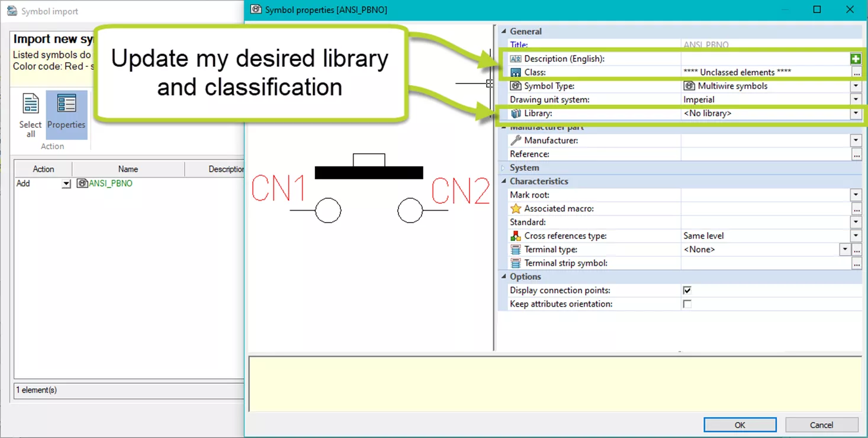The height and width of the screenshot is (438, 868).
Task: Open the Drawing unit system dropdown
Action: (856, 99)
